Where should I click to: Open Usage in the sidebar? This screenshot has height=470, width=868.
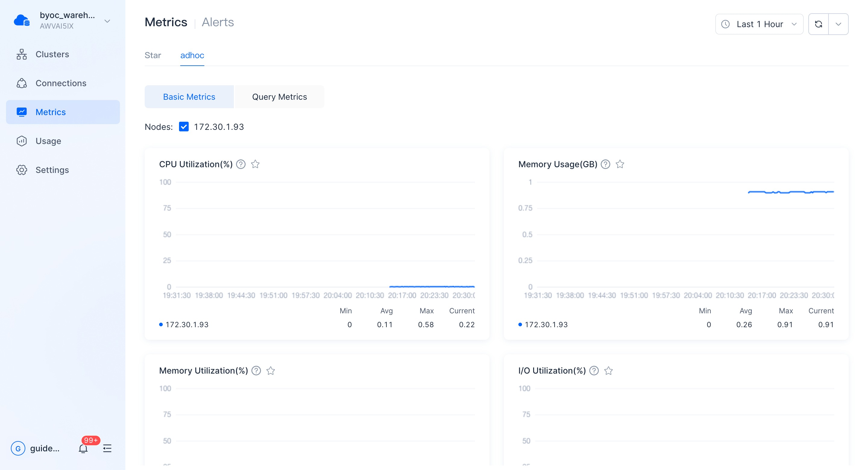point(63,141)
